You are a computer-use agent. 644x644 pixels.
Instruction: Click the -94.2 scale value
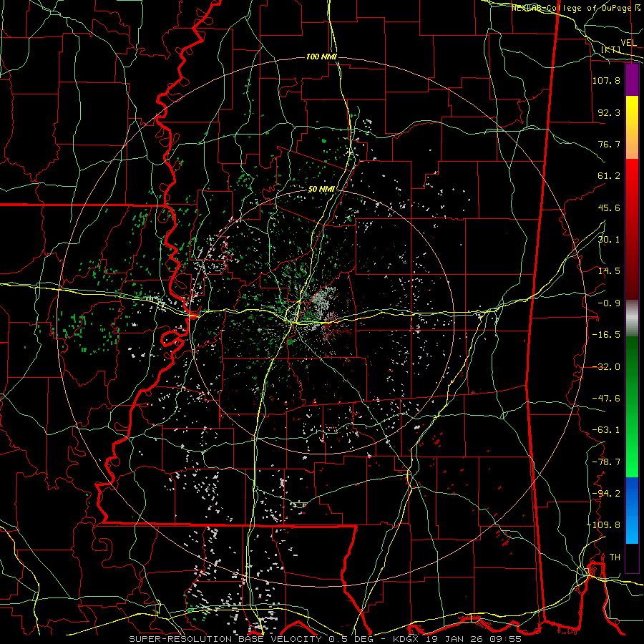(x=606, y=493)
